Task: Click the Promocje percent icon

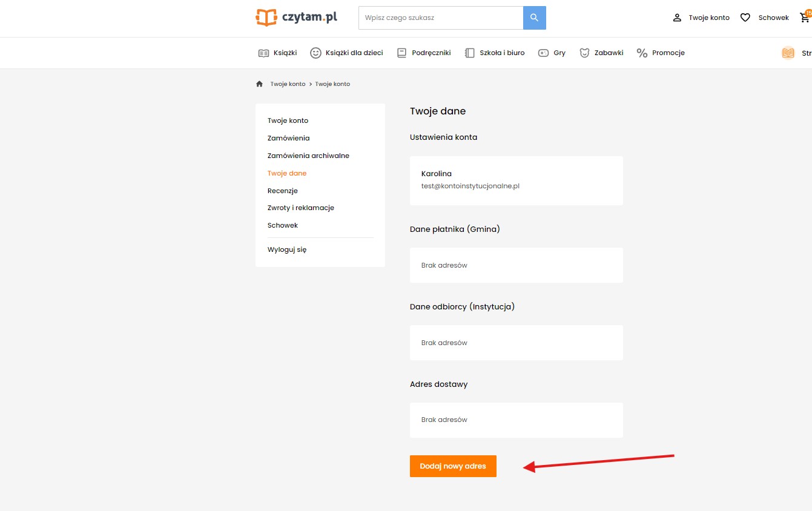Action: pos(642,53)
